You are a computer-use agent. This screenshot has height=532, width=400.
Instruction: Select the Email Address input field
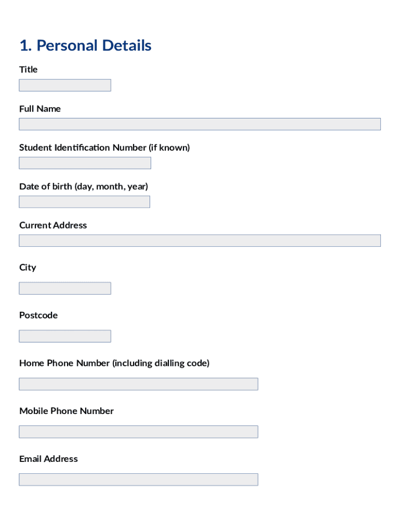(x=138, y=480)
